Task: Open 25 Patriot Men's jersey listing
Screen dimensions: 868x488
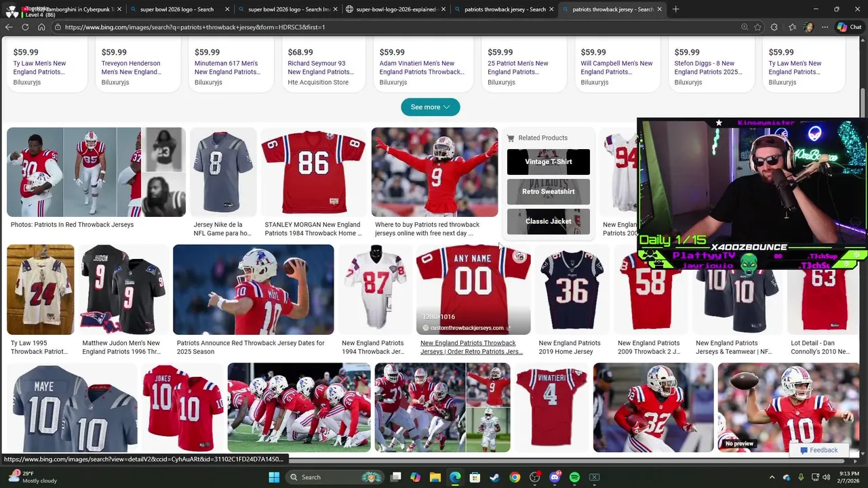Action: click(518, 68)
